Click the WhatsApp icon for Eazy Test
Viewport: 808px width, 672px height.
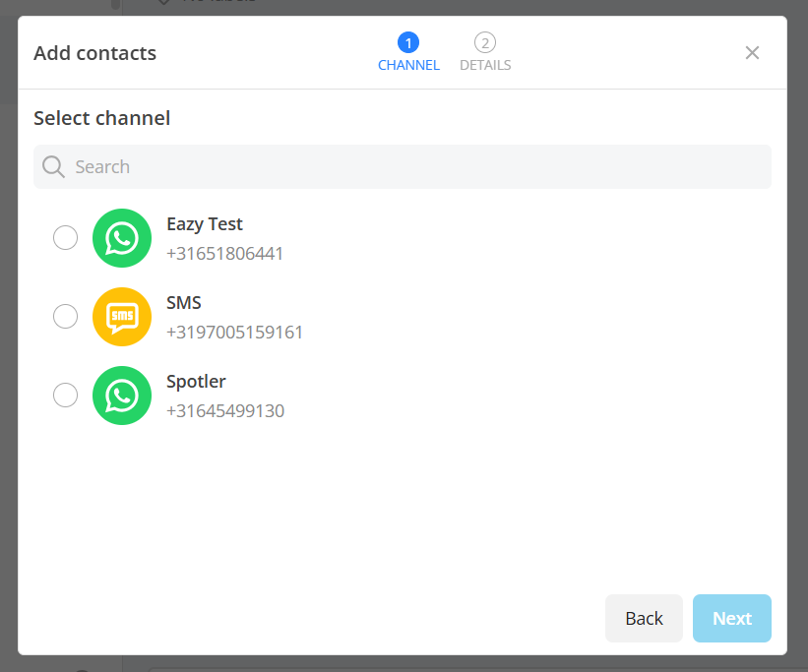[x=121, y=237]
